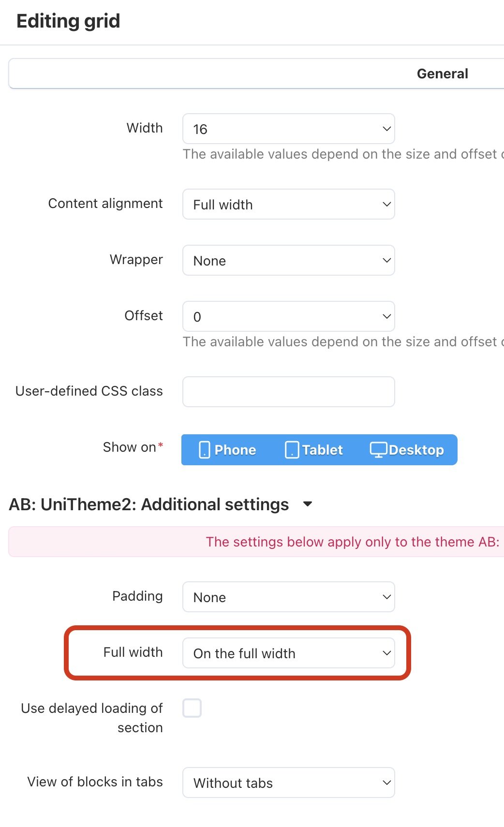Open the Width dropdown

point(288,129)
